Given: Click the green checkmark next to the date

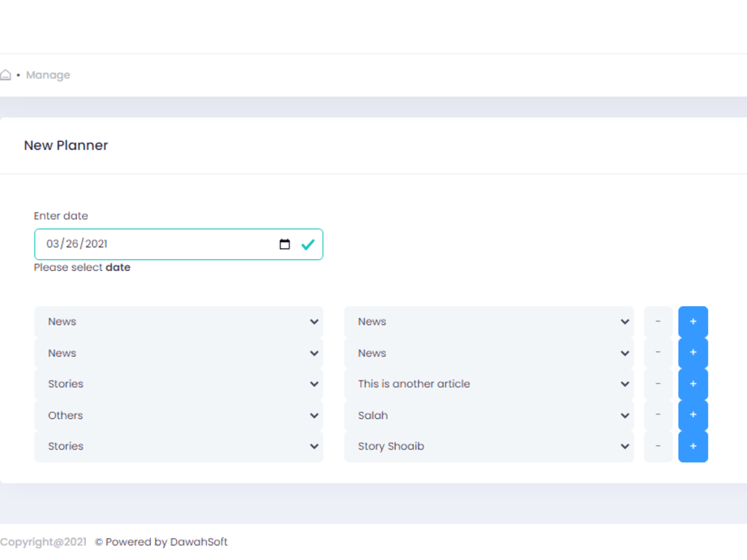Looking at the screenshot, I should [x=308, y=244].
